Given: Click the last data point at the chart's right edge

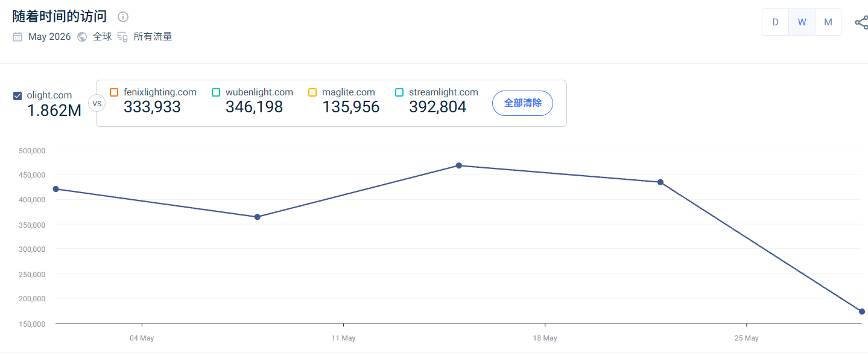Looking at the screenshot, I should pyautogui.click(x=862, y=312).
